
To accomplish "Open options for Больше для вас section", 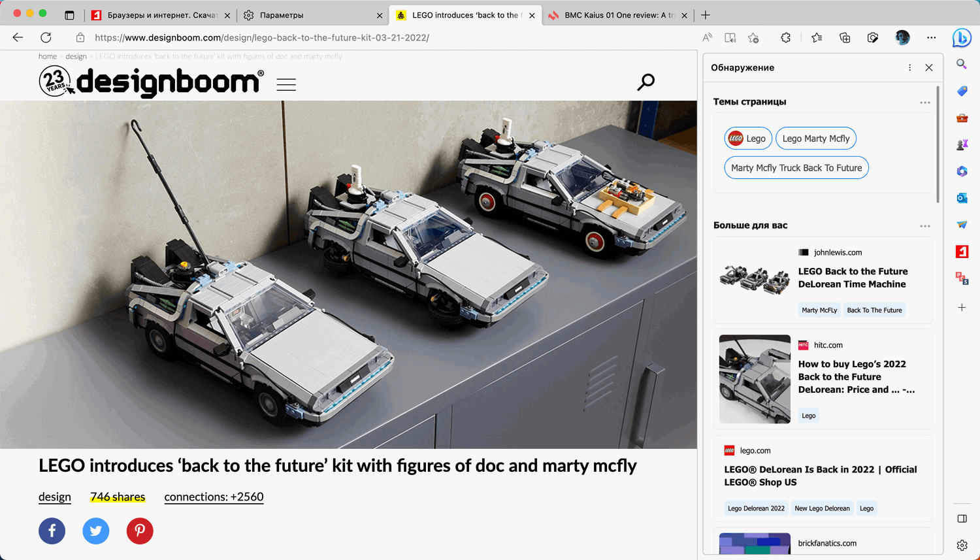I will pyautogui.click(x=925, y=226).
